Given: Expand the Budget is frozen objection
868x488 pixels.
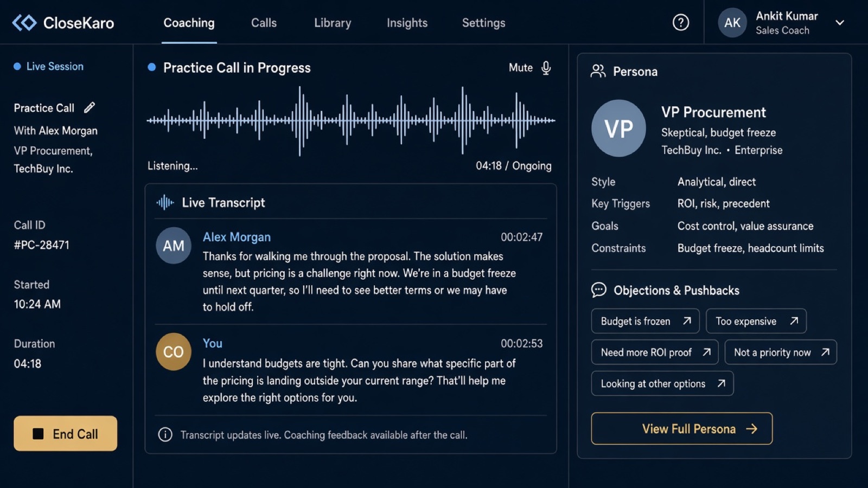Looking at the screenshot, I should click(645, 321).
